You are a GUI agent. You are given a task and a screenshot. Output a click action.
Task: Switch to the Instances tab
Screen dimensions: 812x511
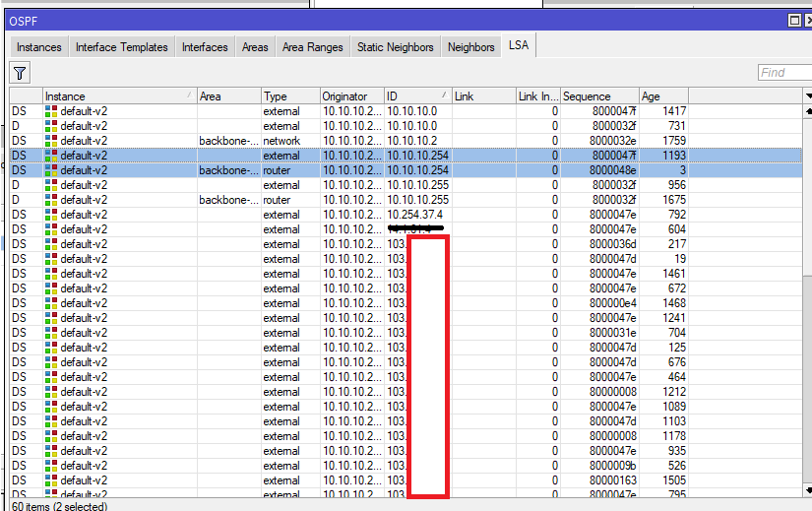(39, 47)
